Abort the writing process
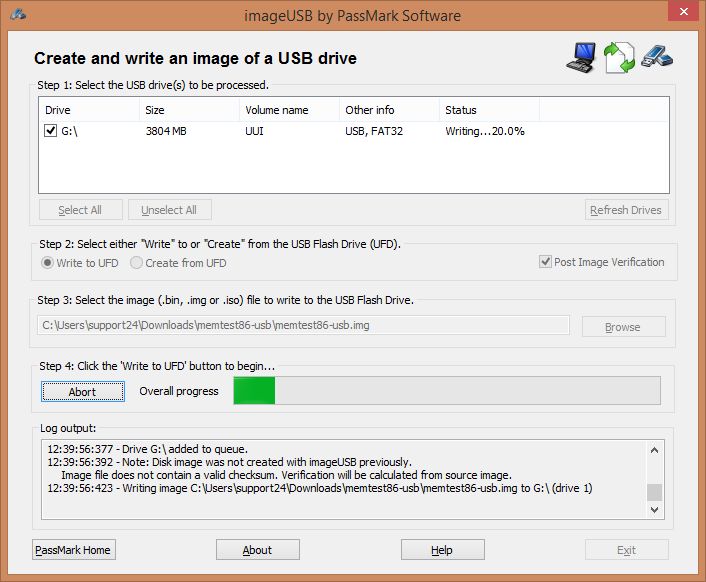 83,392
